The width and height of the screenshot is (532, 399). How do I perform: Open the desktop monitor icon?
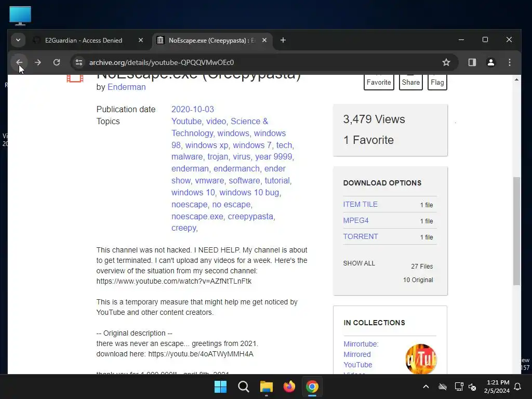tap(20, 16)
